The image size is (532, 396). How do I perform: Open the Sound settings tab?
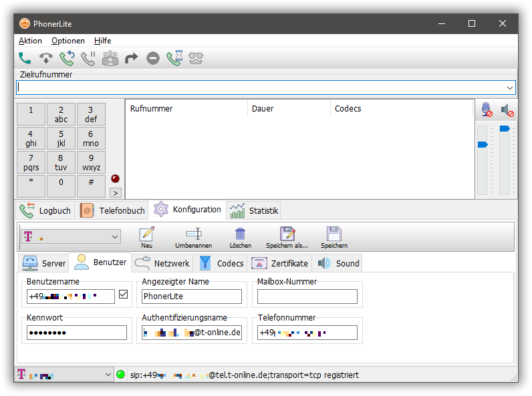point(338,263)
